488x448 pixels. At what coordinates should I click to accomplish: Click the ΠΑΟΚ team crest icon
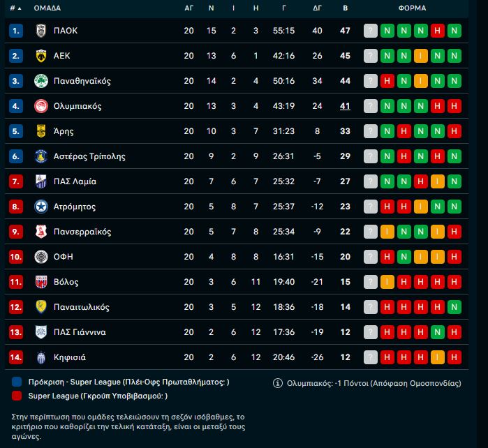click(41, 31)
